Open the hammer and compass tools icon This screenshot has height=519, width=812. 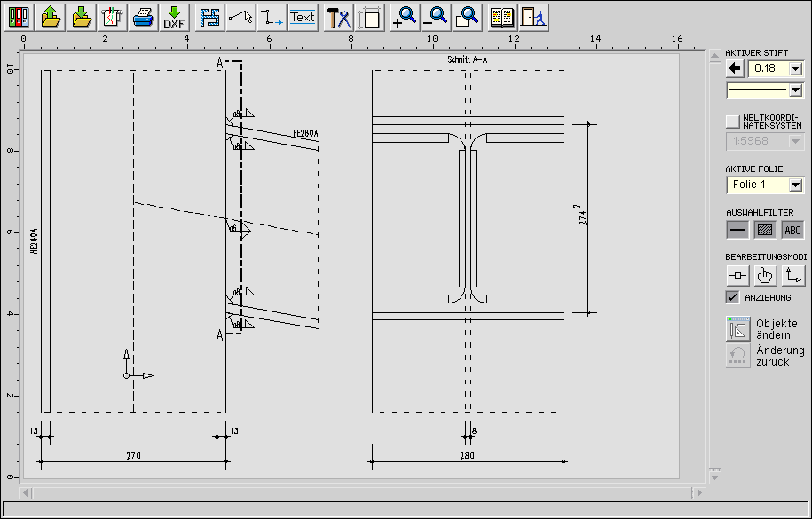pyautogui.click(x=338, y=17)
